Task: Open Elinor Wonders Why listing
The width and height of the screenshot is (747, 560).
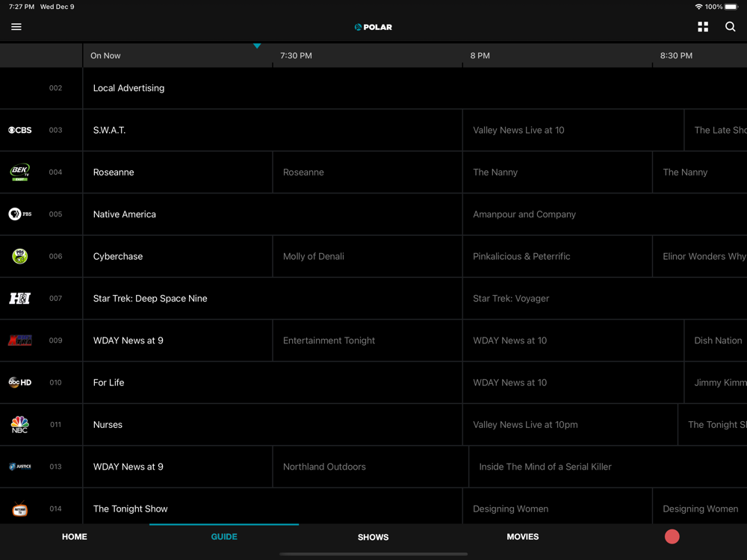Action: click(x=700, y=256)
